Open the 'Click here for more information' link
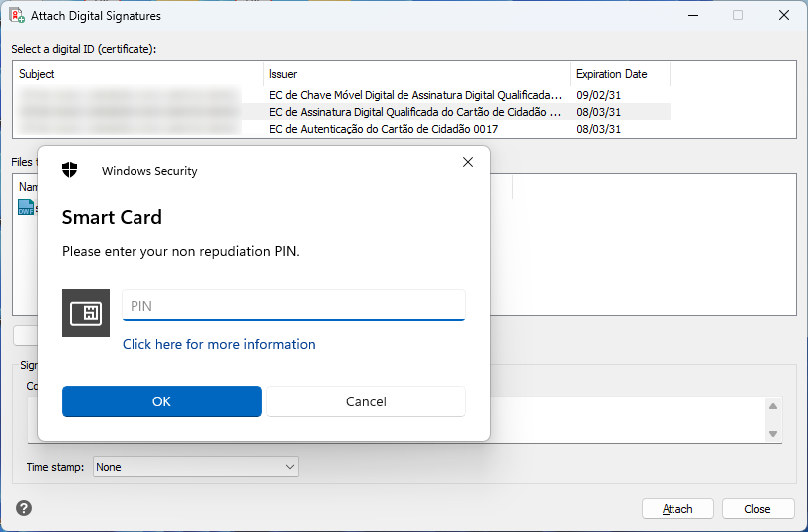The image size is (808, 532). point(218,344)
